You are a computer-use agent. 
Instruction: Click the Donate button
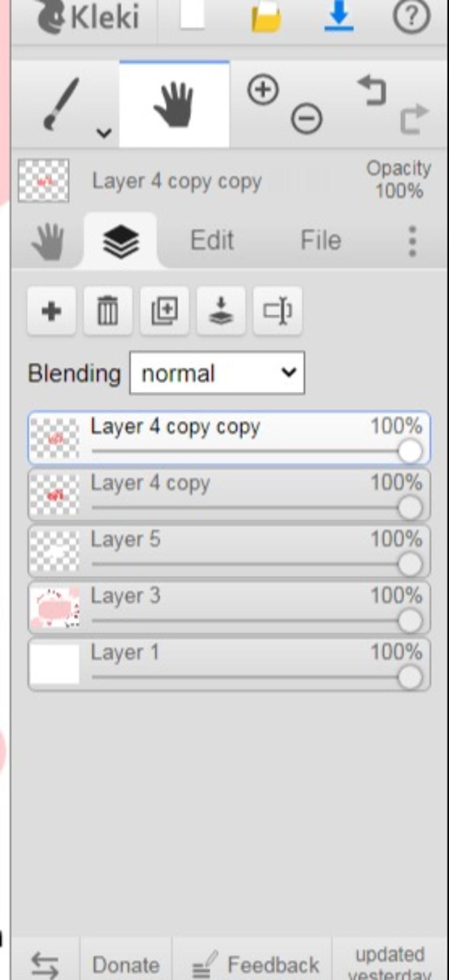tap(126, 965)
